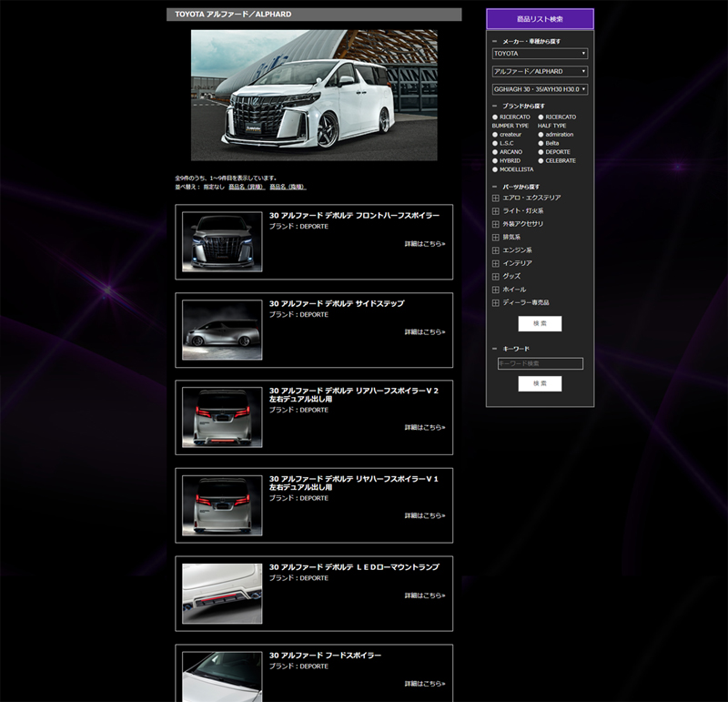Click the フロントハーフスポイラー product thumbnail
The height and width of the screenshot is (702, 728).
[222, 242]
